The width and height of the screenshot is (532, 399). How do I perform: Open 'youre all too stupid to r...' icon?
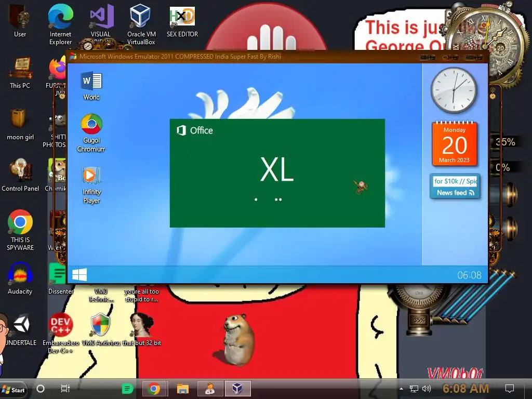141,295
